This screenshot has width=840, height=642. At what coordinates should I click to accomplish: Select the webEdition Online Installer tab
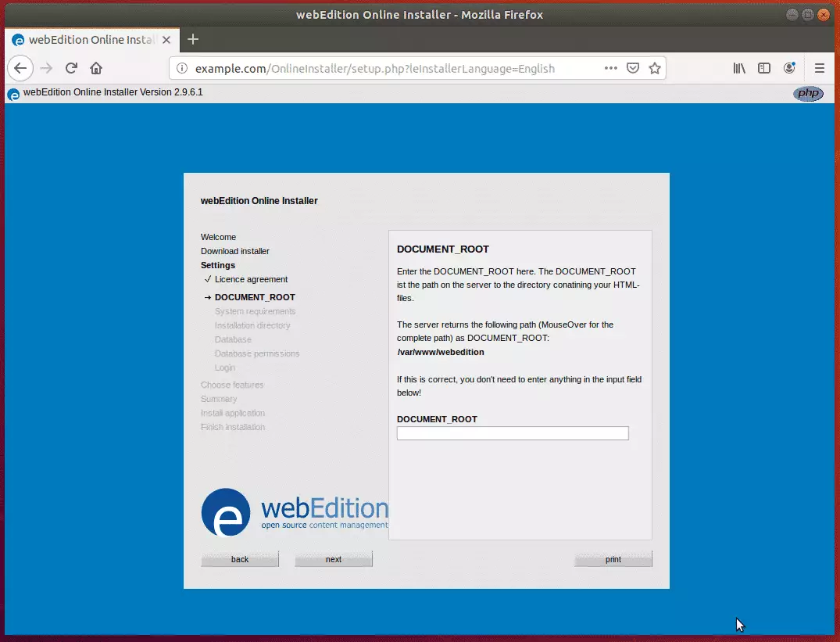92,40
